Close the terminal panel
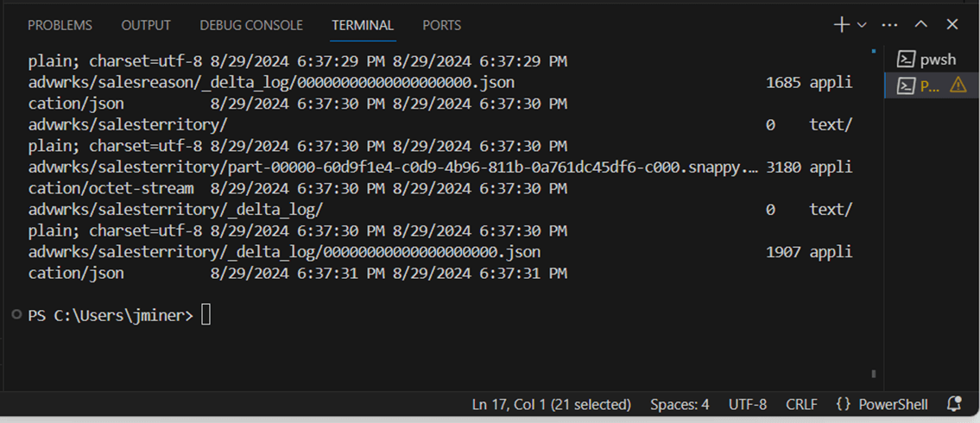The image size is (980, 423). point(952,25)
